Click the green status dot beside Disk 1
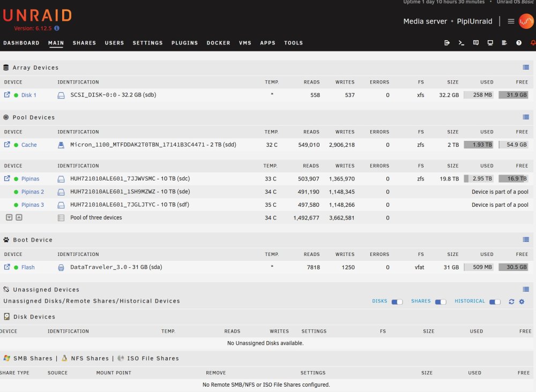Screen dimensions: 536x392 (16, 95)
